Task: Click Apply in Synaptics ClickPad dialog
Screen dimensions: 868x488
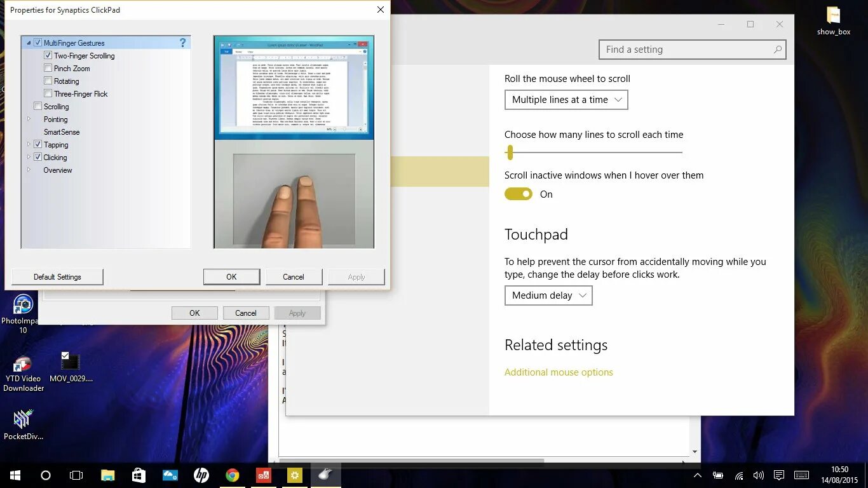Action: [356, 277]
